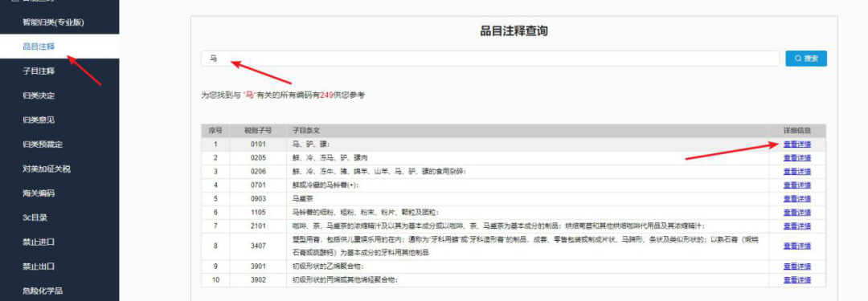Focus the search field containing 马
Image resolution: width=868 pixels, height=301 pixels.
[490, 59]
